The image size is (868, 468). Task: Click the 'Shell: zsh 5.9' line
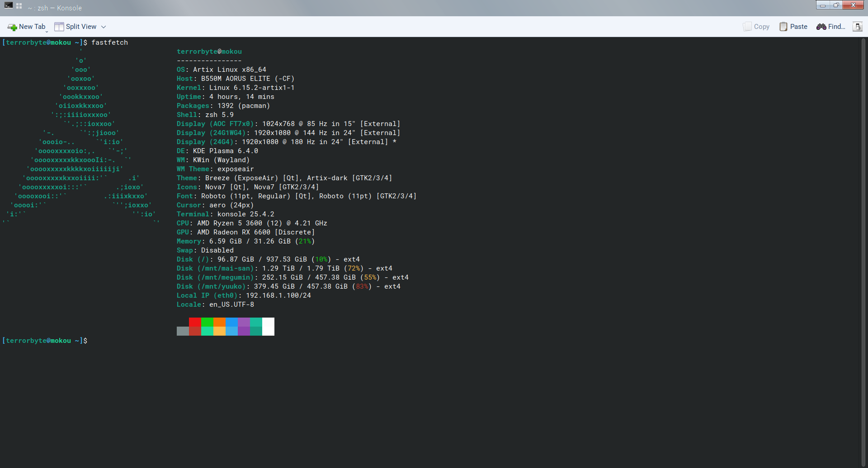tap(205, 115)
